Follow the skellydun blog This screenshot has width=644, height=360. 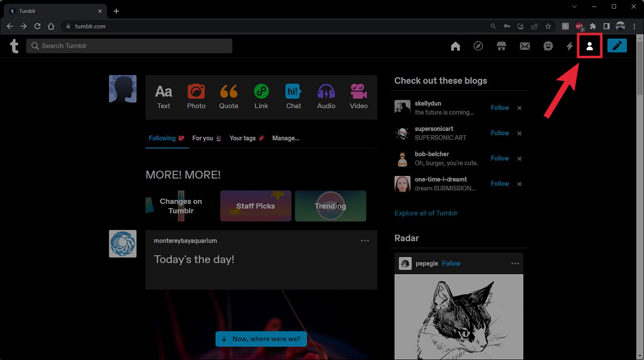point(500,108)
